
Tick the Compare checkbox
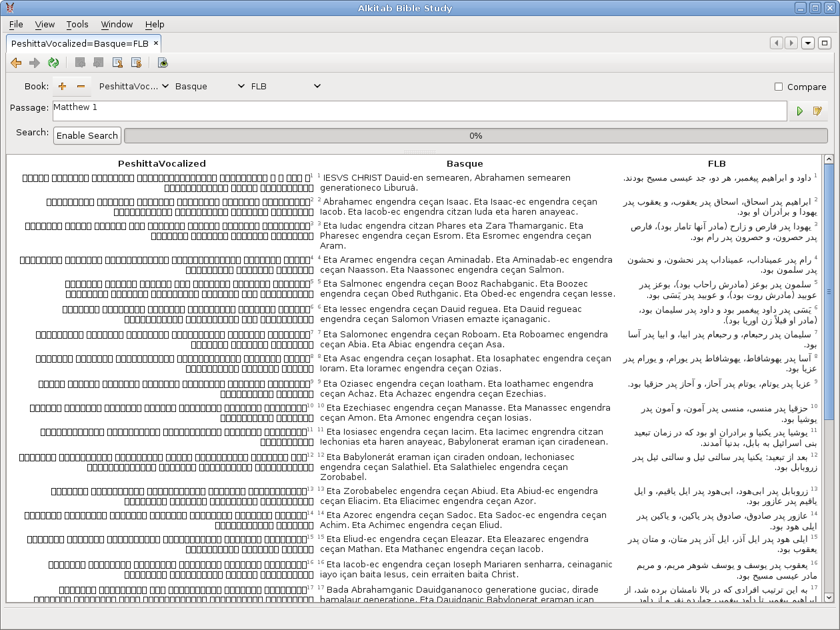coord(779,87)
